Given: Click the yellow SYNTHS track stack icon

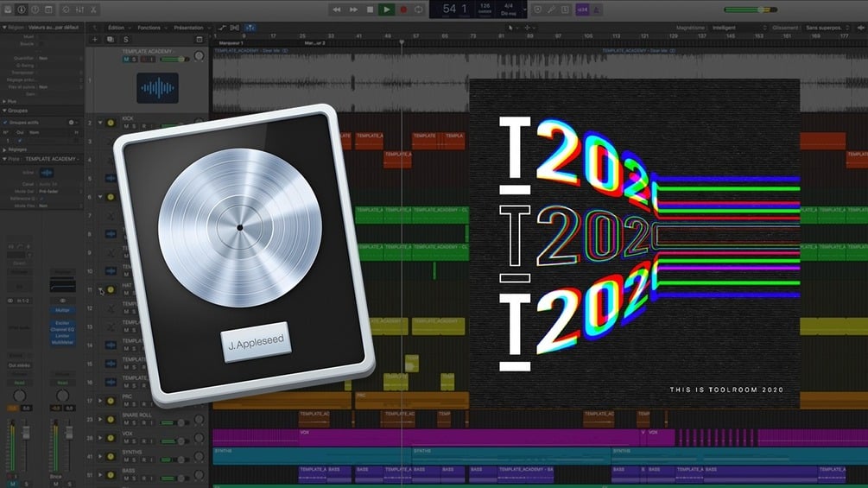Looking at the screenshot, I should (x=111, y=456).
